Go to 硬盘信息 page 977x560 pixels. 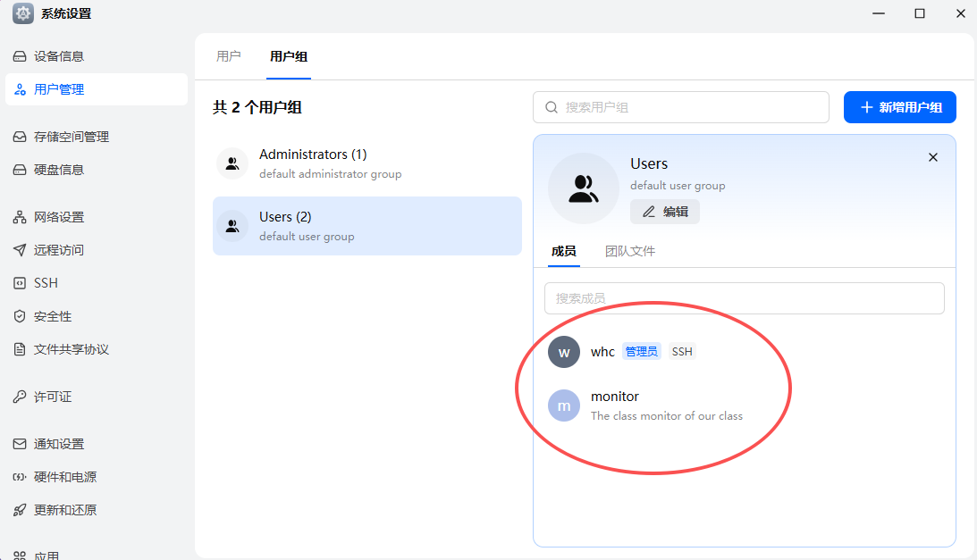96,170
